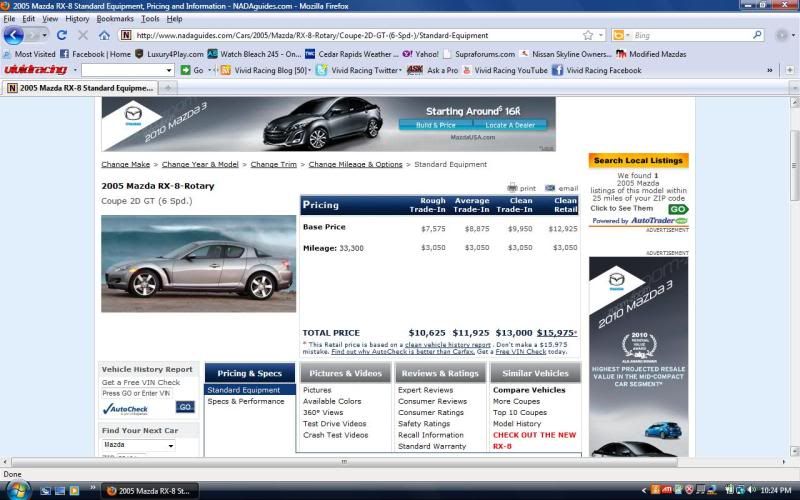Screen dimensions: 800x500
Task: Click the Windows Start orb
Action: click(17, 490)
